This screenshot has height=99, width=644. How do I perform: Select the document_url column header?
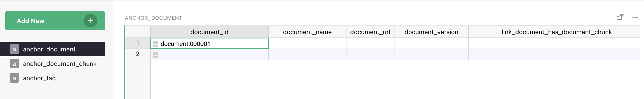(370, 32)
